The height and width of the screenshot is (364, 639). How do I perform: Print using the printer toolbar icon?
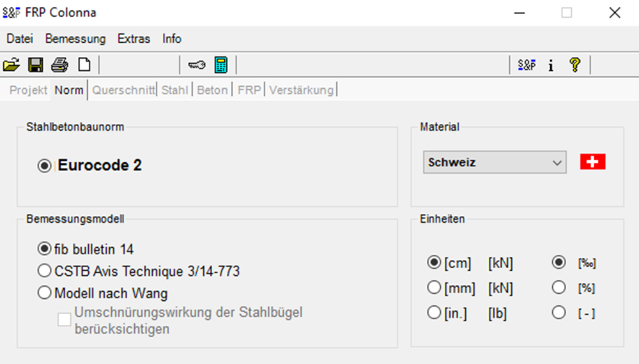pyautogui.click(x=60, y=64)
